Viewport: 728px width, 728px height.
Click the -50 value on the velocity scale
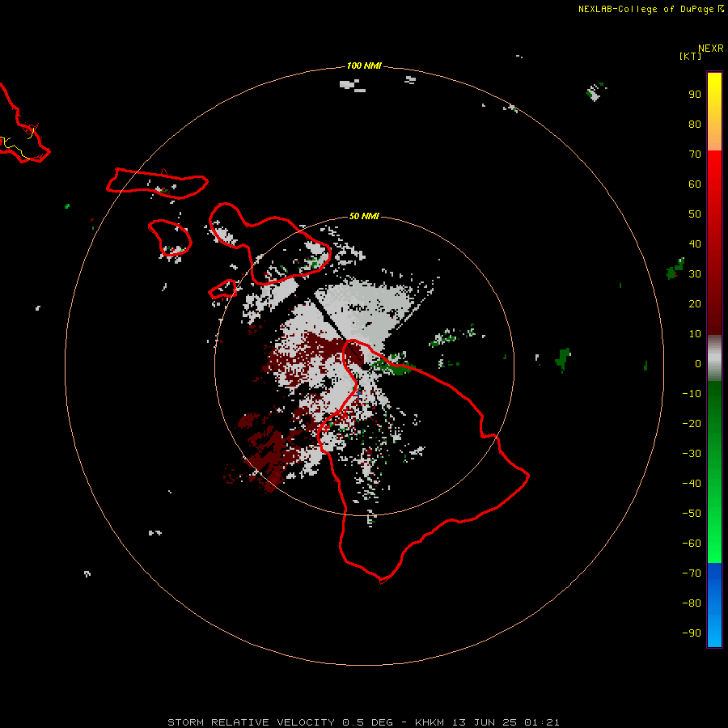(692, 514)
